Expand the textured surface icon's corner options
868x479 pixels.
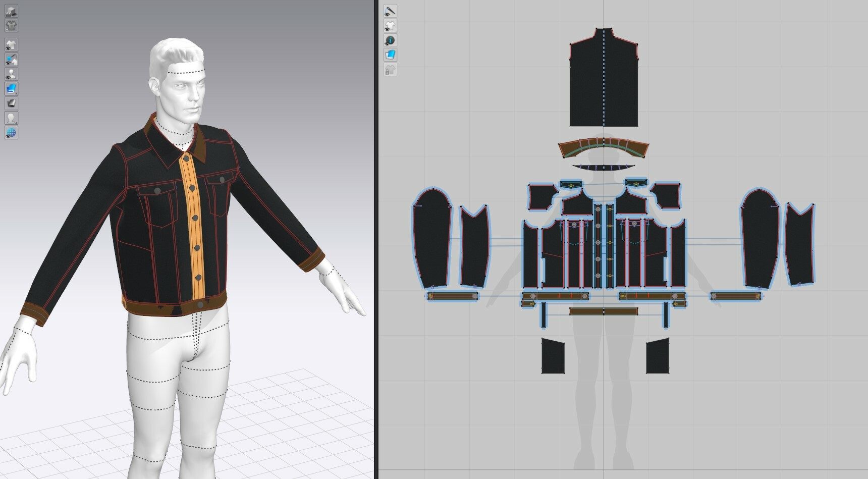coord(15,93)
